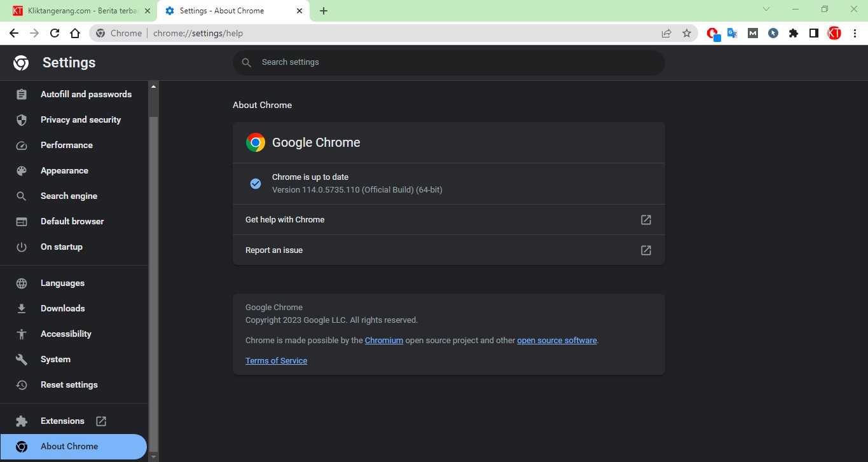Click the version 114.0.5735.110 text
The width and height of the screenshot is (868, 462).
tap(357, 190)
